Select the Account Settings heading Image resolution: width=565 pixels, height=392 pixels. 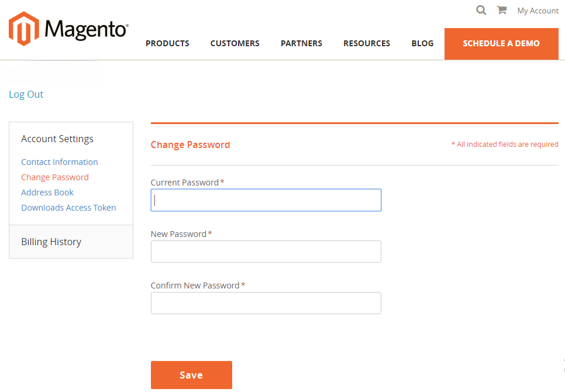coord(57,139)
